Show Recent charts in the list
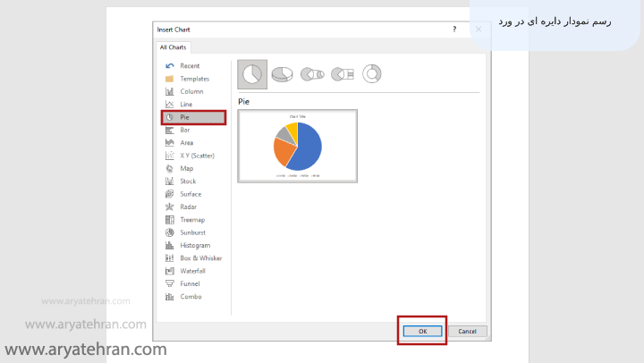The image size is (644, 363). 190,65
